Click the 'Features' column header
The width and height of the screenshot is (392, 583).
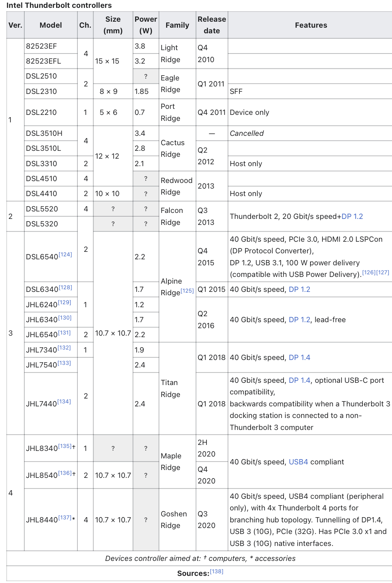pos(311,25)
